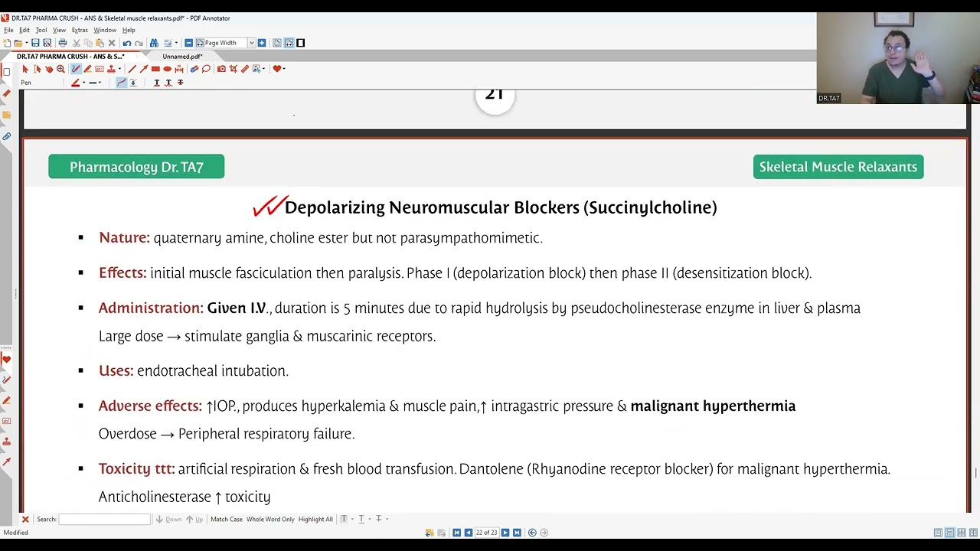Click the Insert image tool dropdown arrow

(263, 69)
